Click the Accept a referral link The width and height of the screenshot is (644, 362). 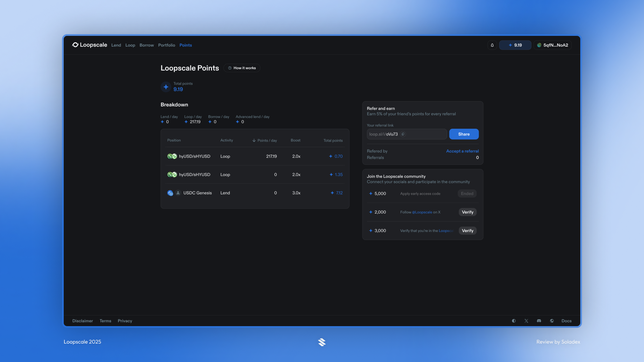[462, 151]
